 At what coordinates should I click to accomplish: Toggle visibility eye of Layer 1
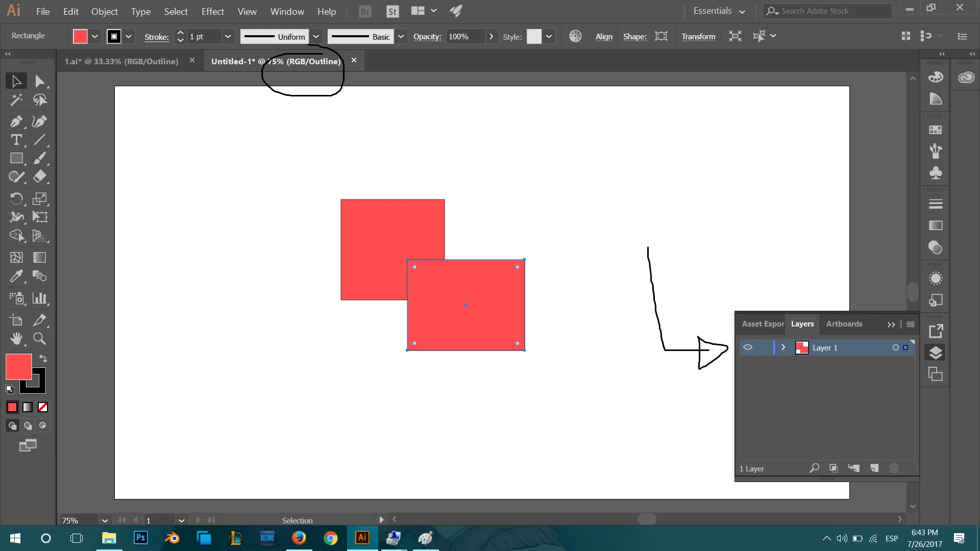748,347
